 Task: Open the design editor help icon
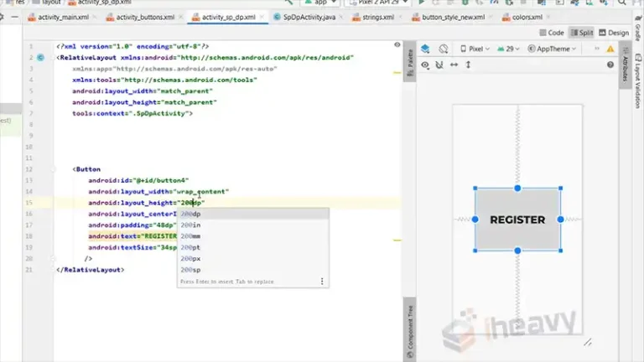click(610, 65)
